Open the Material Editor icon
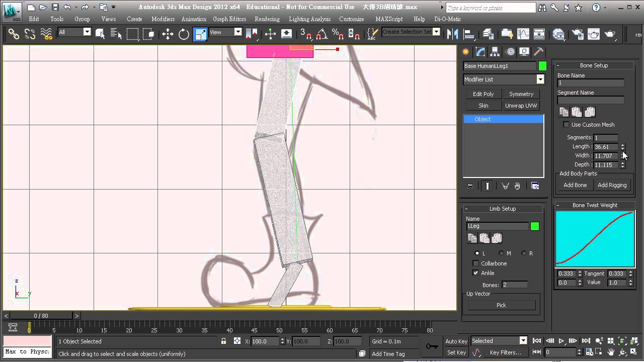 click(x=558, y=34)
